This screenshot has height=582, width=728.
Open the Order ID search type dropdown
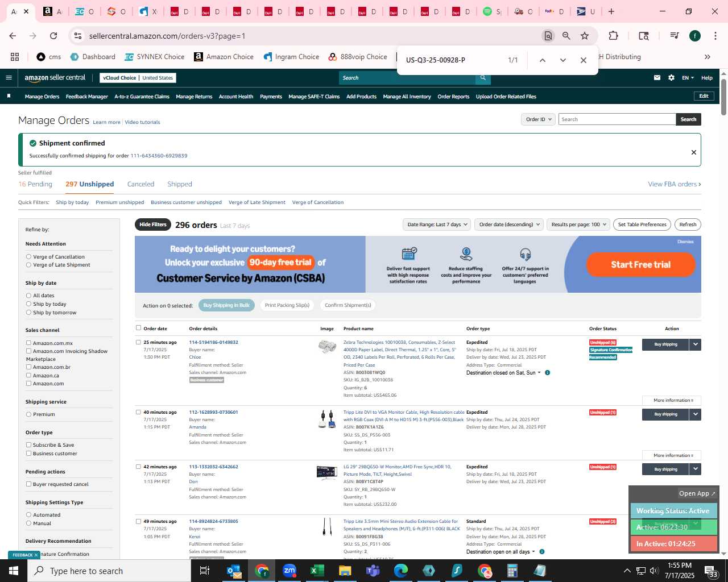[538, 119]
